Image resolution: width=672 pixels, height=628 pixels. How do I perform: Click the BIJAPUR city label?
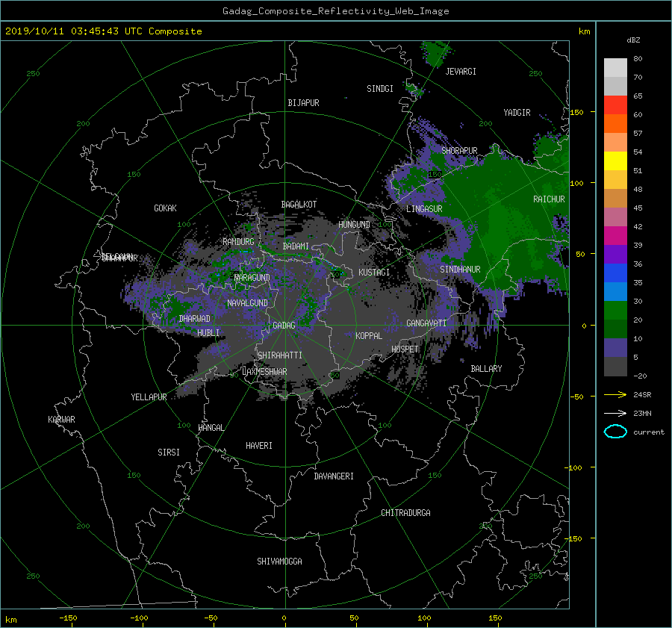[x=303, y=103]
